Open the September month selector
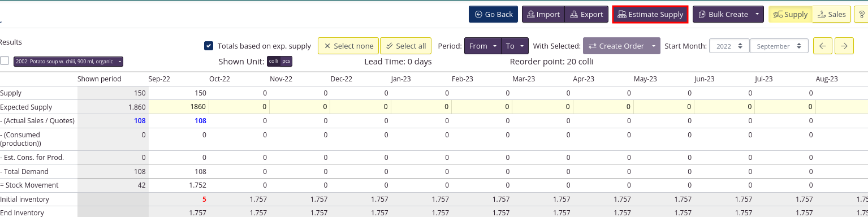Screen dimensions: 868x217 tap(779, 46)
